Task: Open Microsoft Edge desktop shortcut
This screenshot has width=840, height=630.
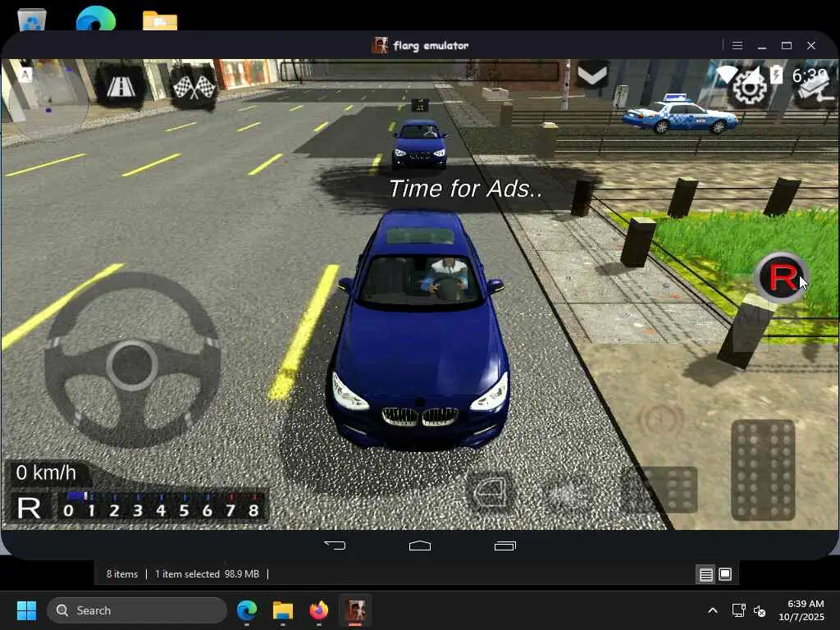Action: click(x=96, y=18)
